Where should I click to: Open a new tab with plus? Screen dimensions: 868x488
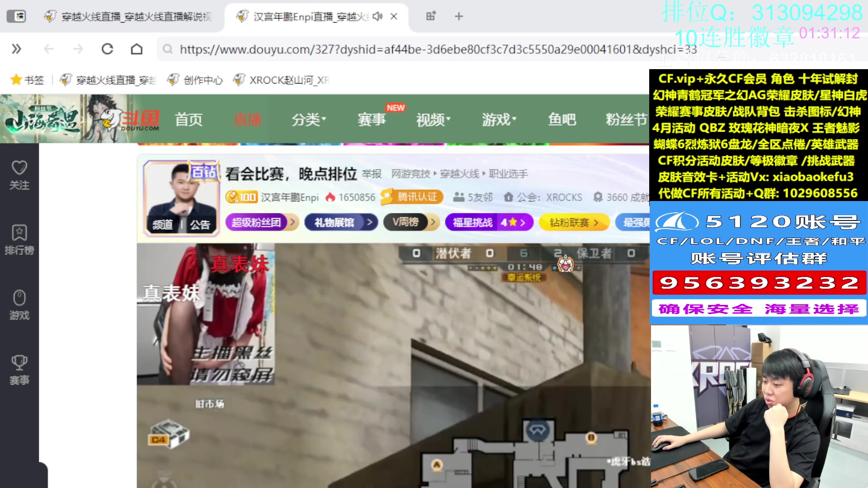click(x=459, y=16)
